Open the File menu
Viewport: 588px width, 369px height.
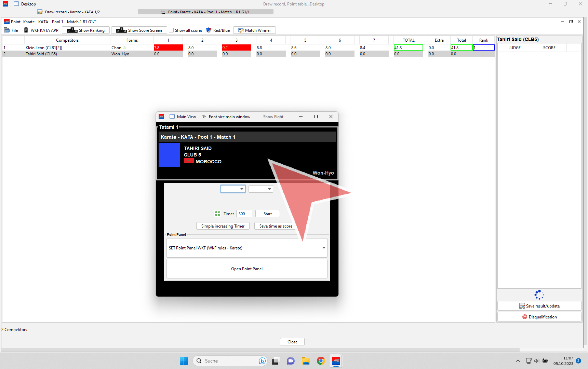11,30
